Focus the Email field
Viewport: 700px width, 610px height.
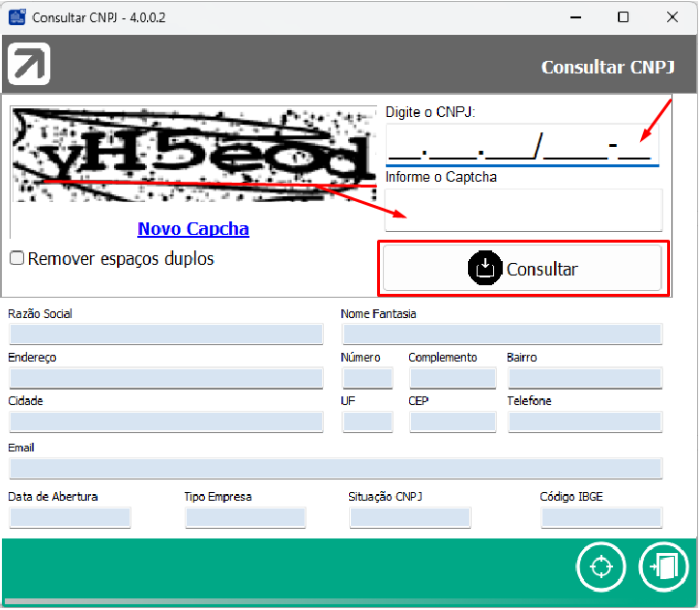coord(335,469)
